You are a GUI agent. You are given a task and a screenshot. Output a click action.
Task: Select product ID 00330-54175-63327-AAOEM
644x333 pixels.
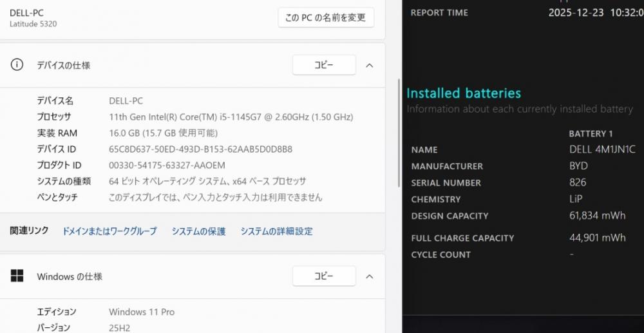[x=167, y=165]
